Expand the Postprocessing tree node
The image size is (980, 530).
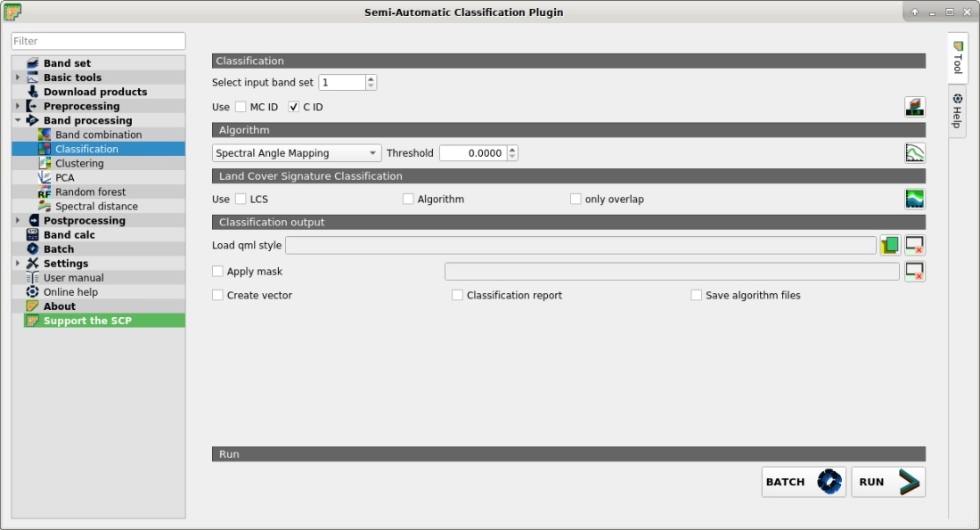18,221
